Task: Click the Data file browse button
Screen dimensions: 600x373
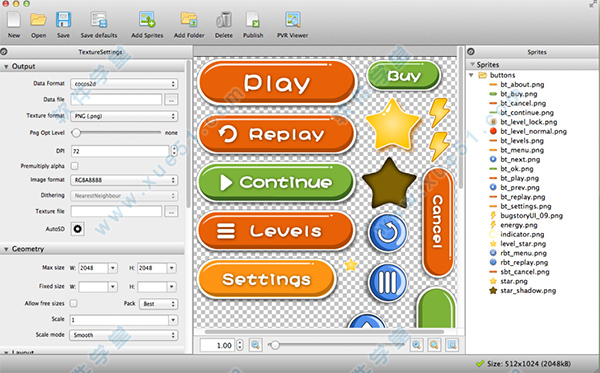Action: coord(171,100)
